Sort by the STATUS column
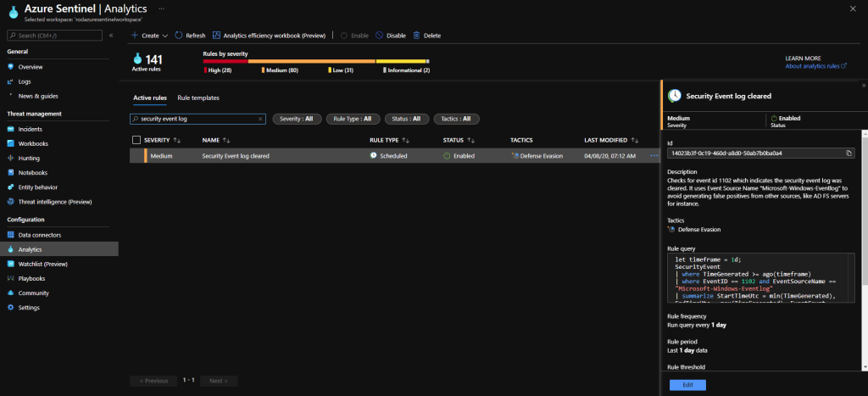Viewport: 868px width, 396px height. click(459, 140)
